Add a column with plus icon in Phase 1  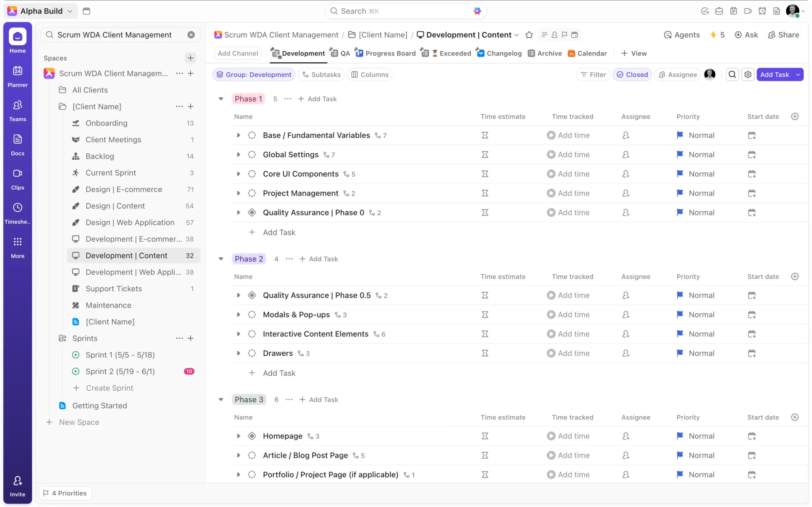795,116
